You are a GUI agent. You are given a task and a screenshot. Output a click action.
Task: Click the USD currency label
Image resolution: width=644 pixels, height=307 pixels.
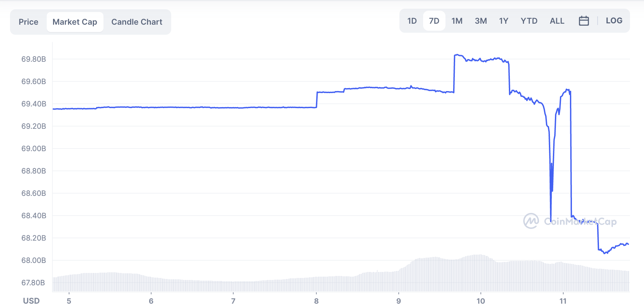coord(31,301)
